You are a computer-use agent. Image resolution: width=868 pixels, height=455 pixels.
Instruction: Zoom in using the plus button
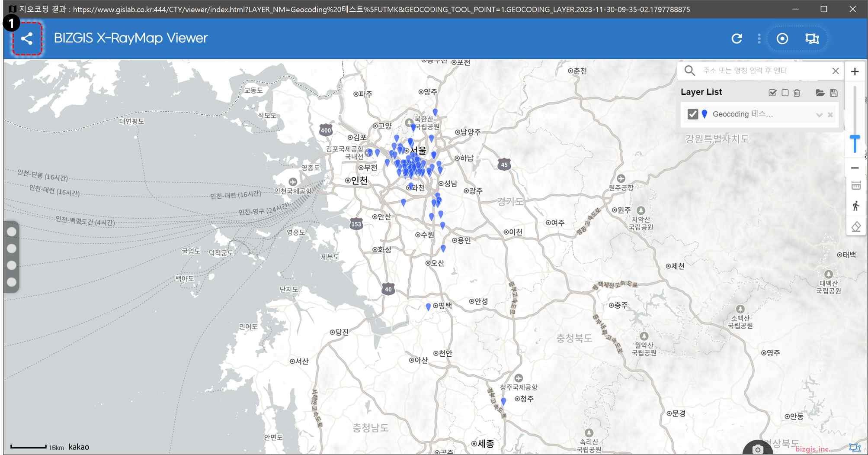coord(855,71)
